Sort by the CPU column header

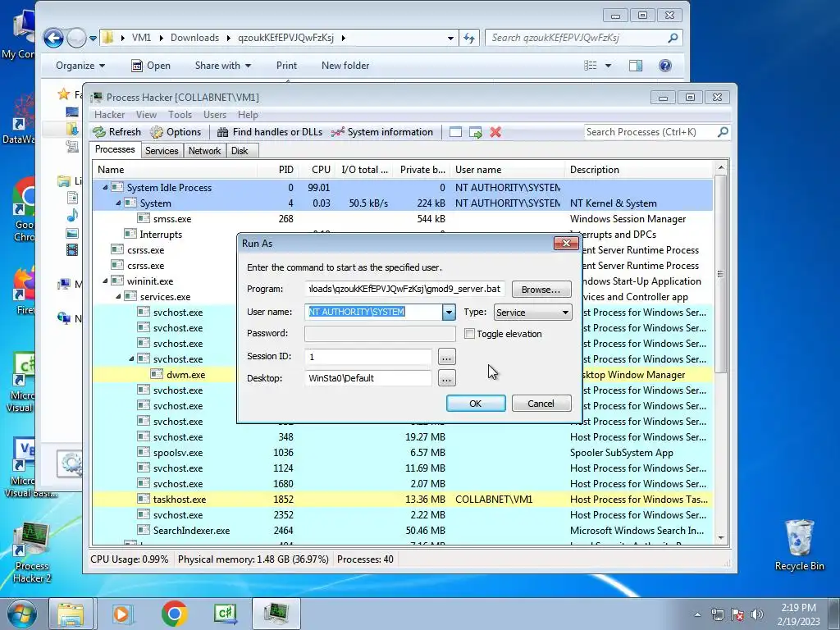click(x=317, y=170)
